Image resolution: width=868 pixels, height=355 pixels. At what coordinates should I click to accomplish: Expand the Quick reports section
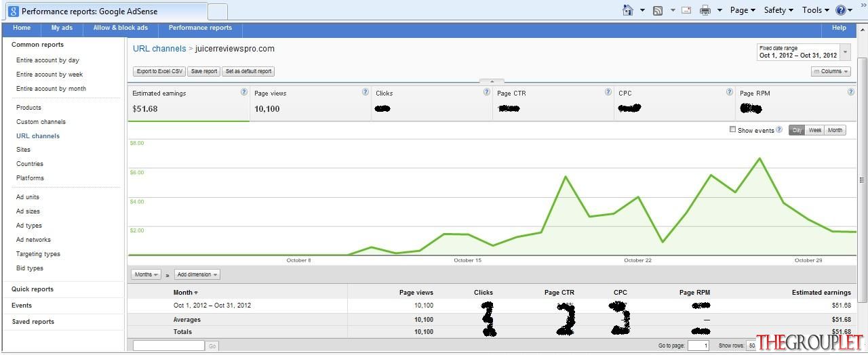[33, 289]
